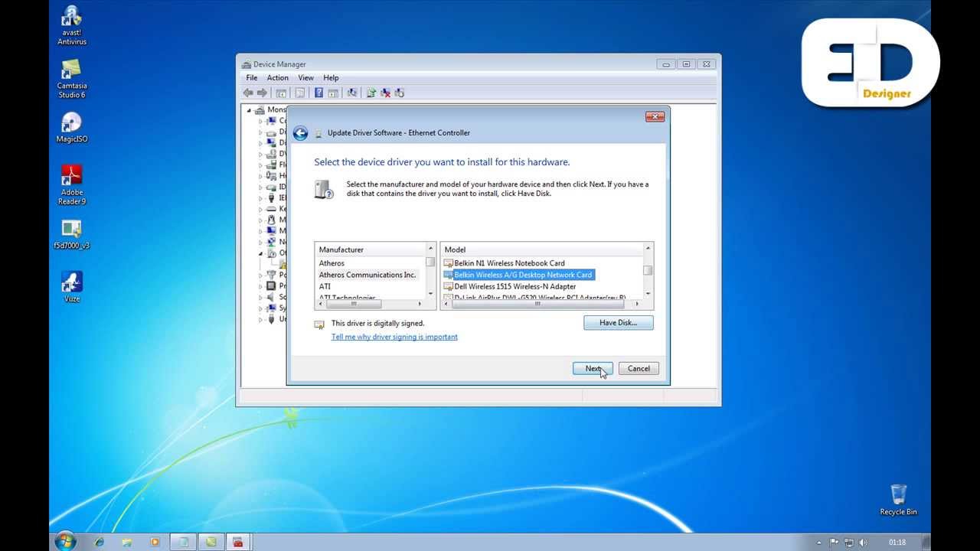Expand the 'So' sound tree node
The width and height of the screenshot is (980, 551).
click(260, 297)
